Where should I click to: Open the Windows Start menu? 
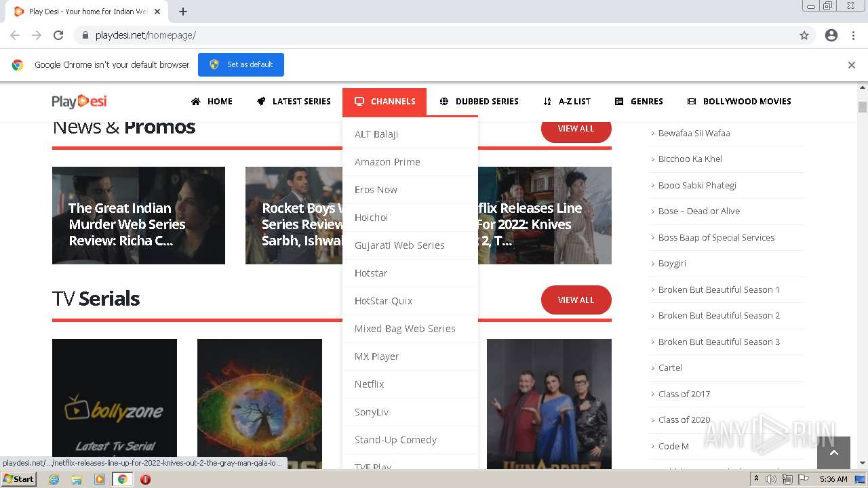[x=19, y=479]
